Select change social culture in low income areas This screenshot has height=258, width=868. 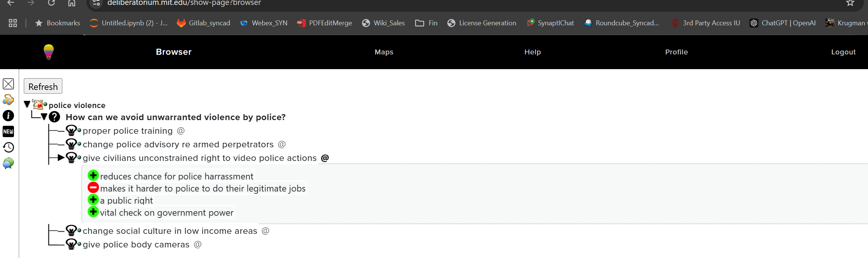coord(170,231)
